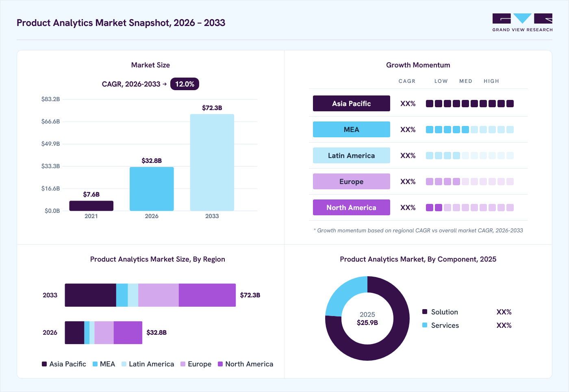Click the Latin America region label
This screenshot has height=392, width=569.
point(352,156)
